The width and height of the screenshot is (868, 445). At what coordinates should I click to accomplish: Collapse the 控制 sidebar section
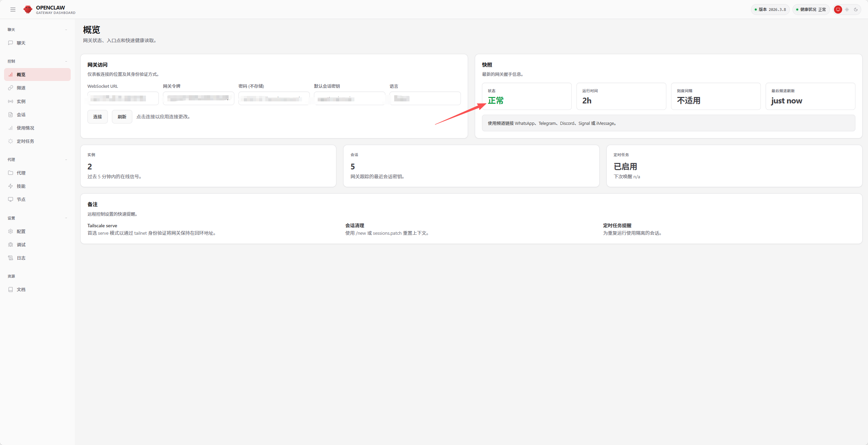pyautogui.click(x=66, y=61)
